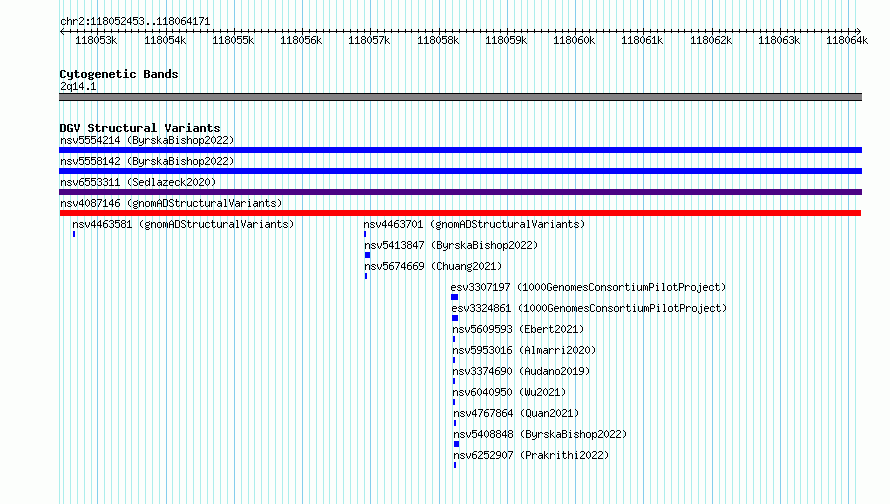Click the blue block under esv3324861
Screen dimensions: 890x504
click(455, 318)
